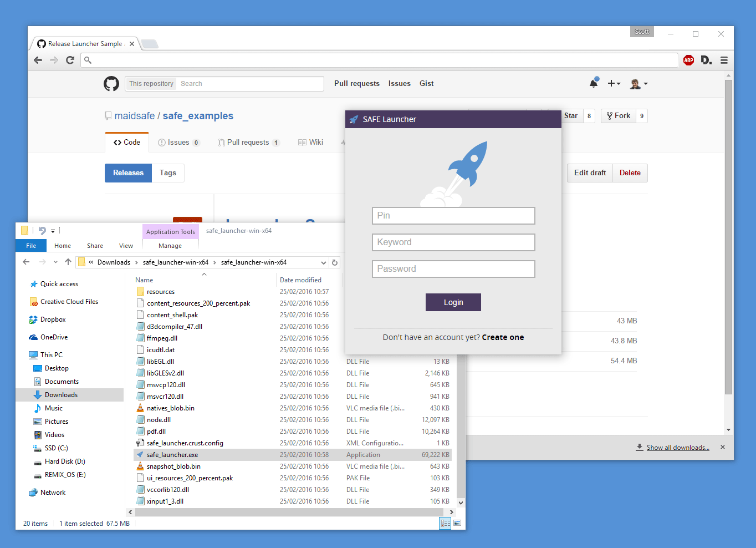Go up one folder in Explorer
Screen dimensions: 756x548
click(x=68, y=262)
